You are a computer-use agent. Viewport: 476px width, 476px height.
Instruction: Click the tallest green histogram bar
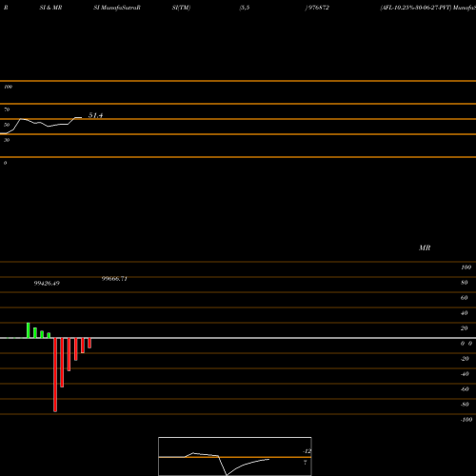tap(29, 330)
